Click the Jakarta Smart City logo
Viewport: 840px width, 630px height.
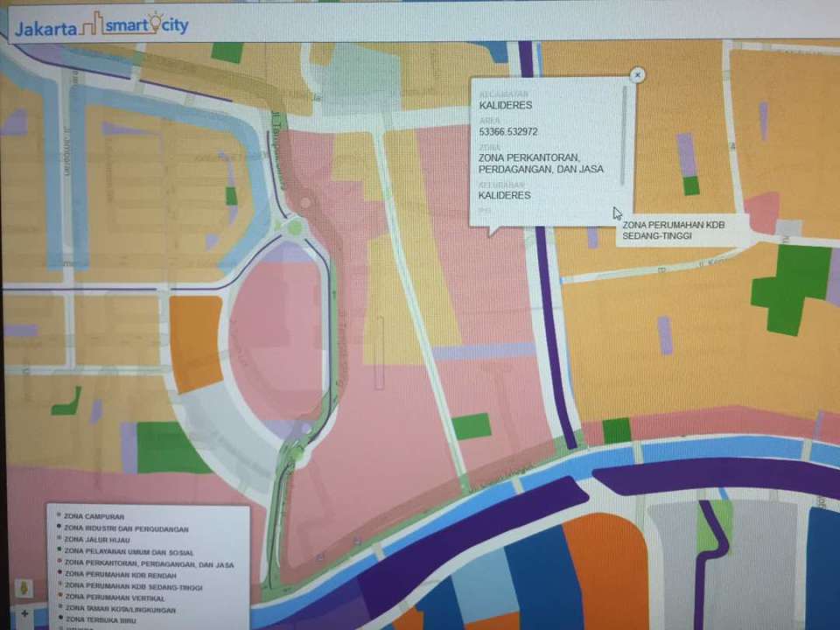pos(101,25)
